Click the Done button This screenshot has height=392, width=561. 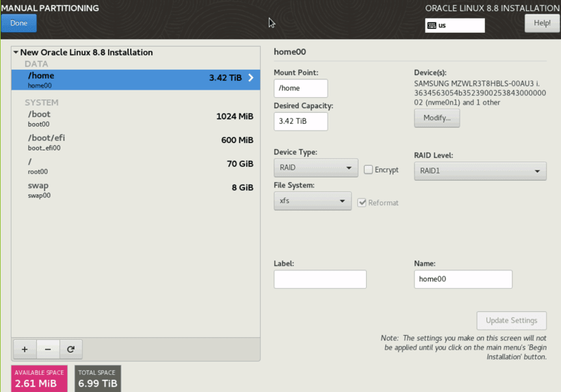coord(18,23)
